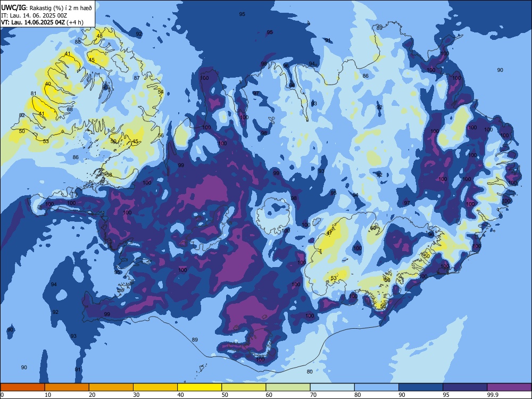
Task: Select the '81' humidity value on the map
Action: [33, 94]
